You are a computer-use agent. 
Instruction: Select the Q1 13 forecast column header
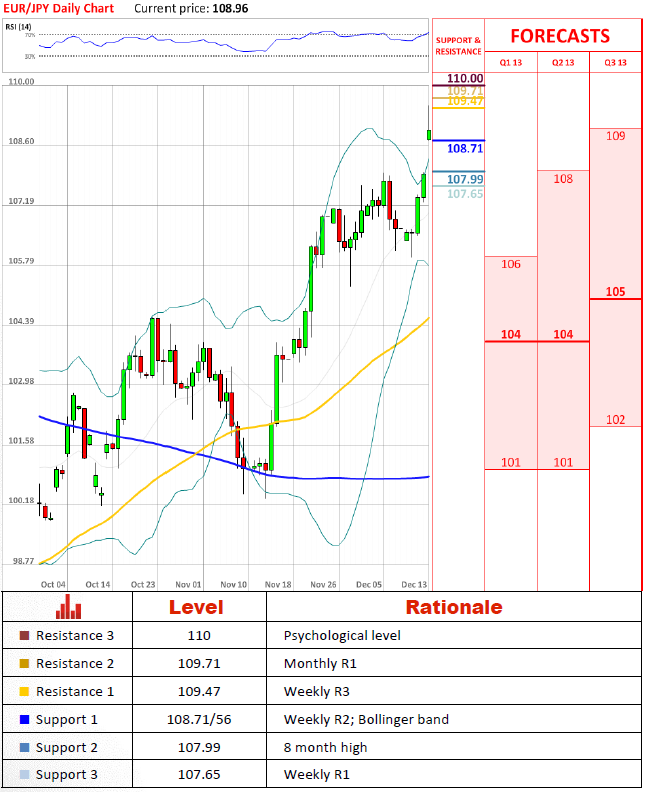[510, 62]
